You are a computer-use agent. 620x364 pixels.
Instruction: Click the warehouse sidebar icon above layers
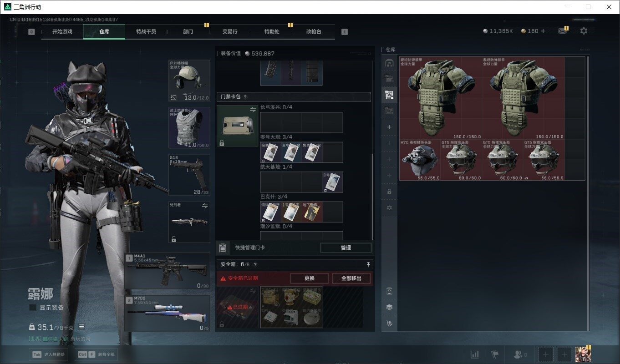tap(389, 291)
